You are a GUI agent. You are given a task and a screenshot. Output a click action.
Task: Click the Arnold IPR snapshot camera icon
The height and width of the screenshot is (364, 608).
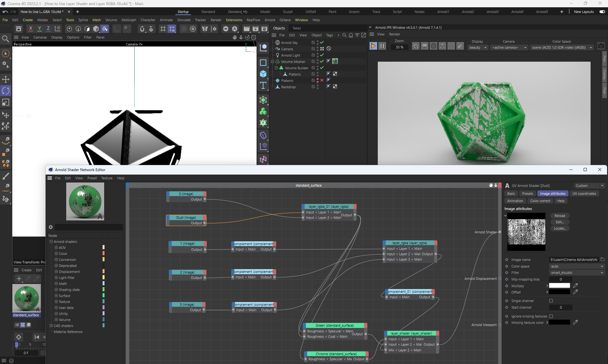[x=601, y=46]
